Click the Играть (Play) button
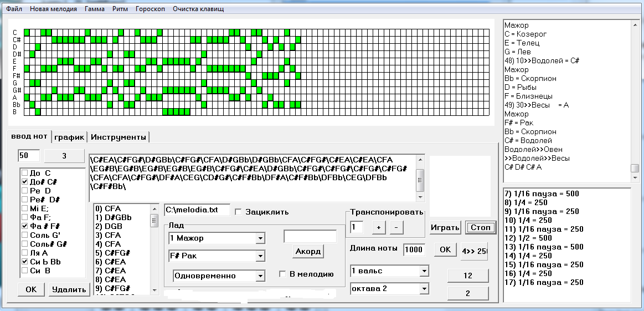This screenshot has width=644, height=311. (x=445, y=227)
